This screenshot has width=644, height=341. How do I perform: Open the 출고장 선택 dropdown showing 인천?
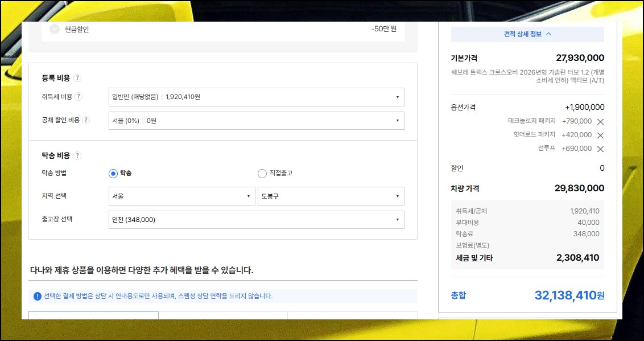click(x=256, y=220)
